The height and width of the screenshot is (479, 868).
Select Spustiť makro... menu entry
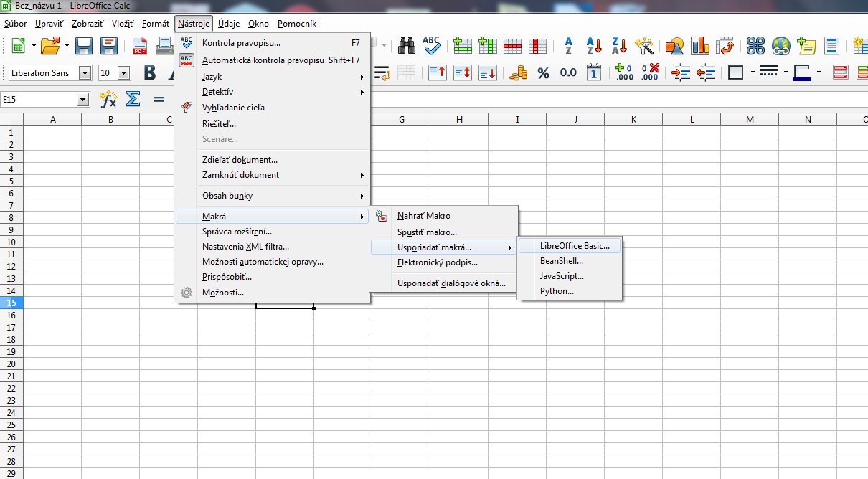tap(443, 232)
